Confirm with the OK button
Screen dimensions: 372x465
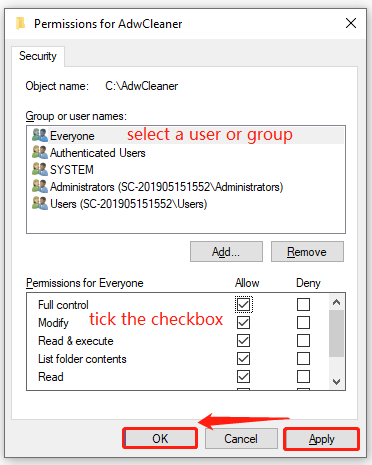pyautogui.click(x=160, y=438)
